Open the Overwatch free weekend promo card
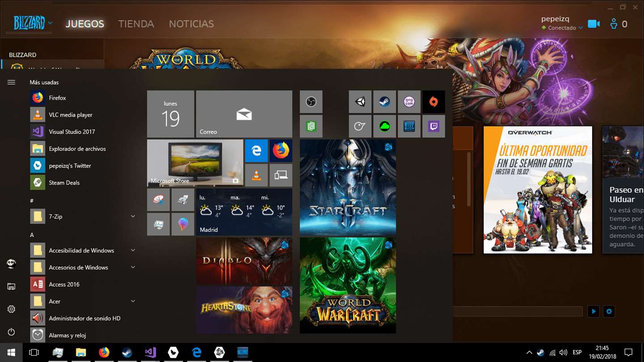644x362 pixels. click(538, 190)
